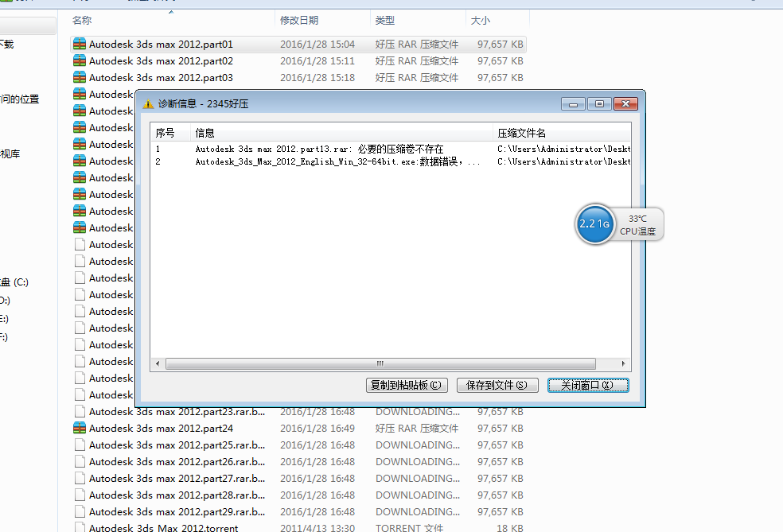The image size is (783, 532).
Task: Click the 序号 column header in dialog
Action: [170, 133]
